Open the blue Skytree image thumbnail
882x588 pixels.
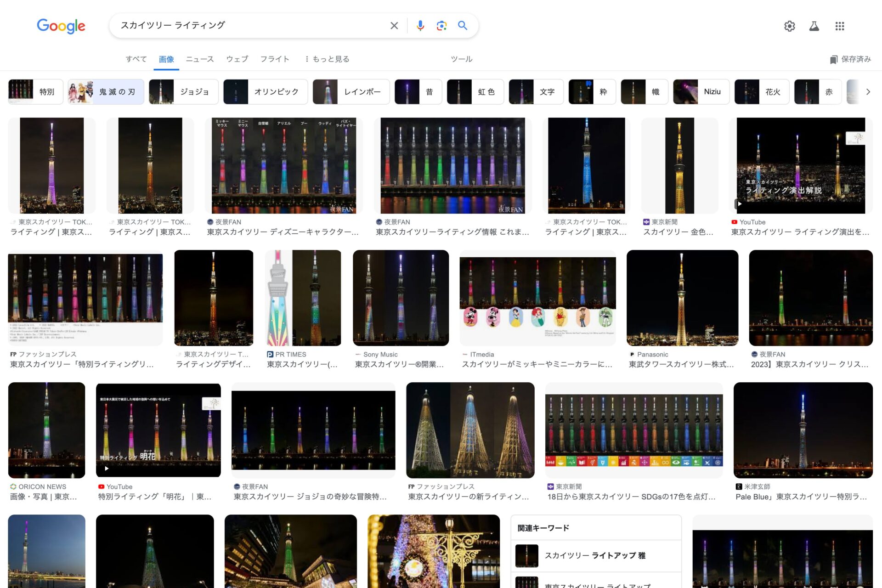click(587, 165)
